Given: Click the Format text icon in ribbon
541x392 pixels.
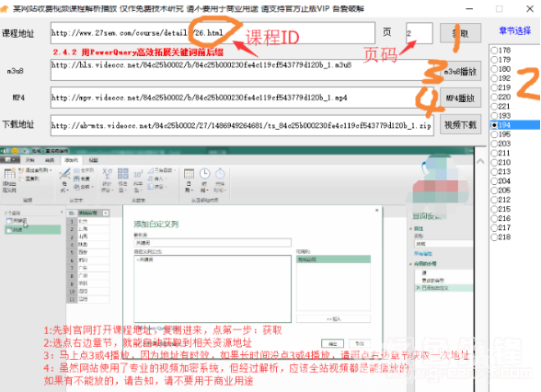Looking at the screenshot, I should (x=64, y=174).
